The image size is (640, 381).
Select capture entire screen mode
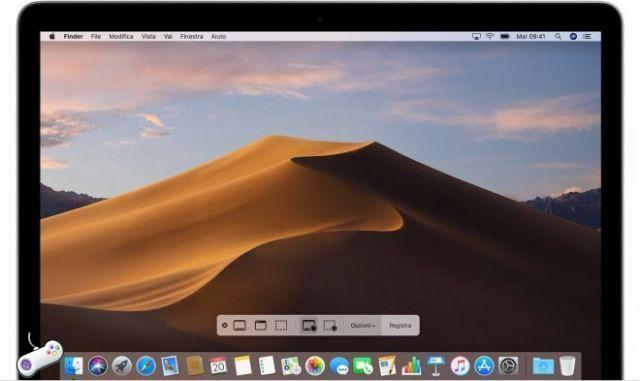240,325
